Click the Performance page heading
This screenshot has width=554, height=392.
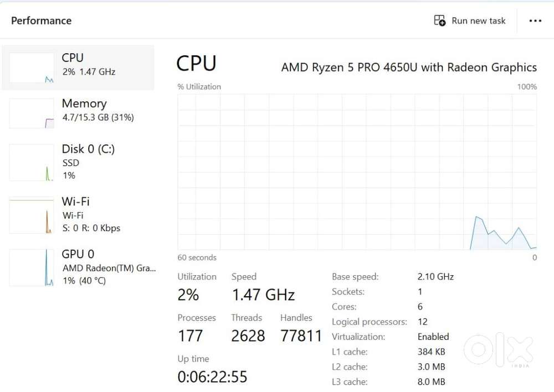click(x=42, y=21)
